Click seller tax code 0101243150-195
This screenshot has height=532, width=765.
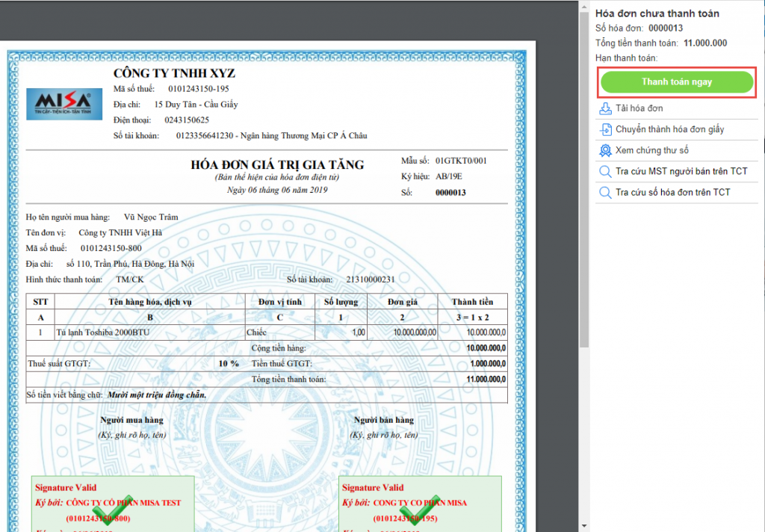(x=199, y=89)
